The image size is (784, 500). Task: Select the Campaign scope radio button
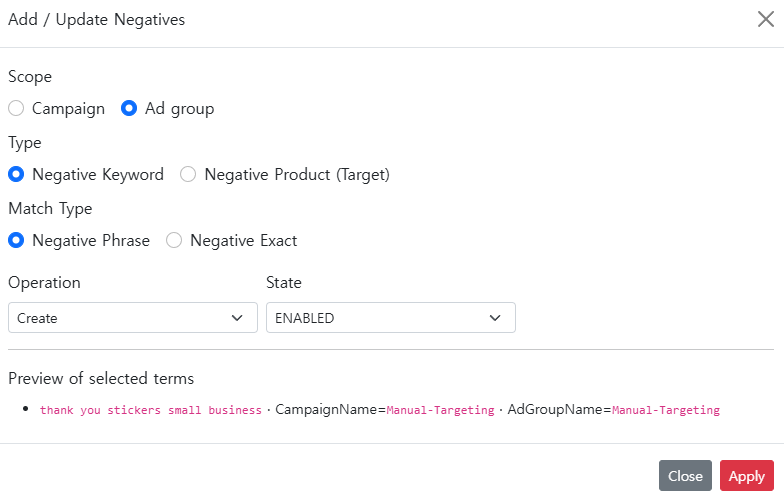click(x=16, y=109)
